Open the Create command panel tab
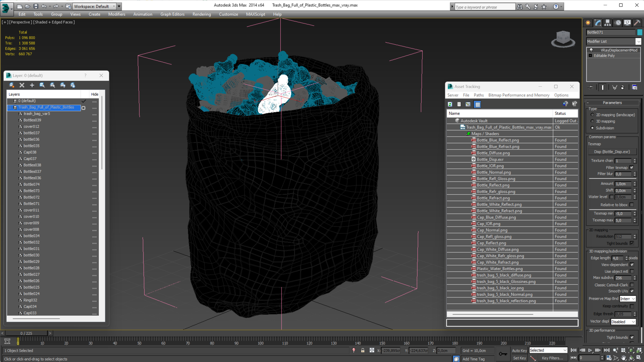Viewport: 644px width, 362px height. click(588, 23)
